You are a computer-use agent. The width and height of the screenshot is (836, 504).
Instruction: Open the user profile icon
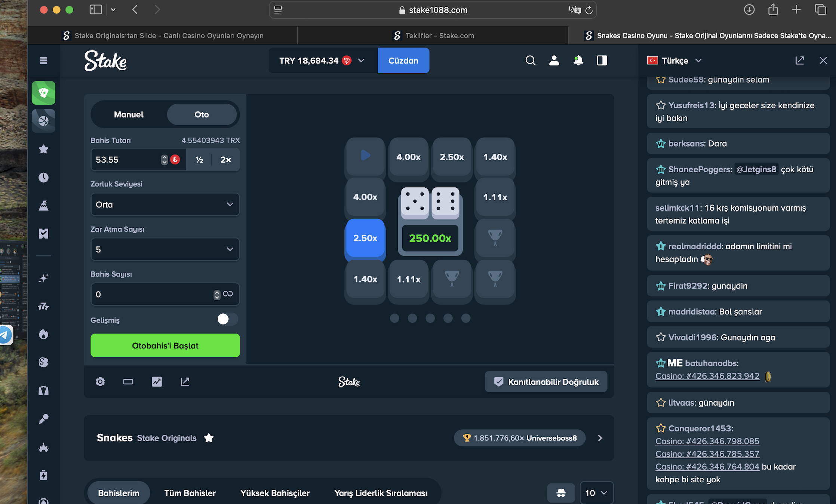(554, 61)
